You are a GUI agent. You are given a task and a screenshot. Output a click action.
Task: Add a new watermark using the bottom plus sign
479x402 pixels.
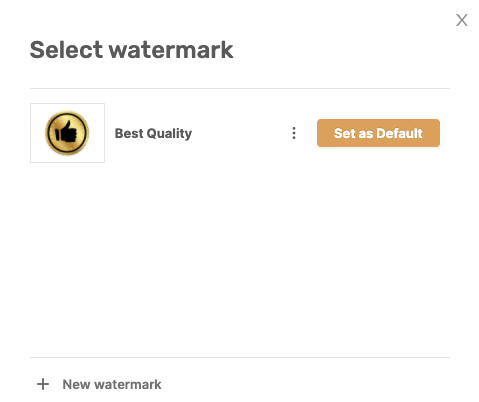[43, 384]
